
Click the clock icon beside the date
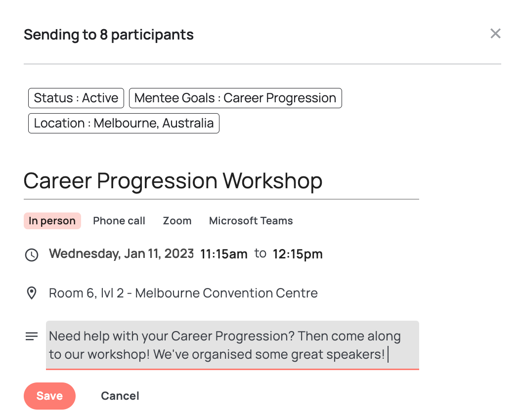[32, 255]
